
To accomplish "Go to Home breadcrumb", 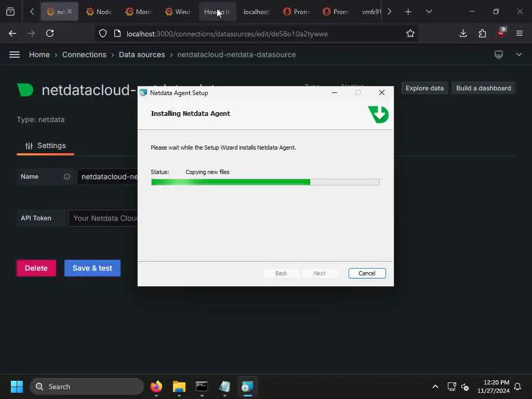I will (39, 55).
